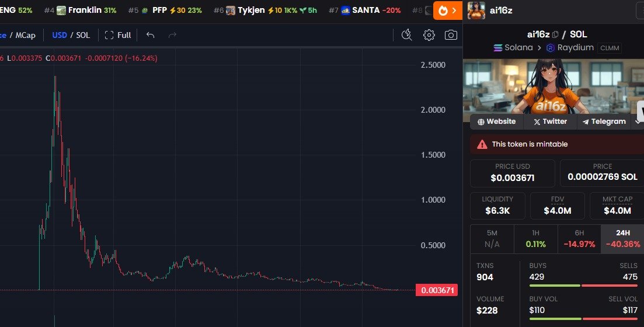Click the Tykjen token icon in trending bar
644x327 pixels.
(x=231, y=11)
